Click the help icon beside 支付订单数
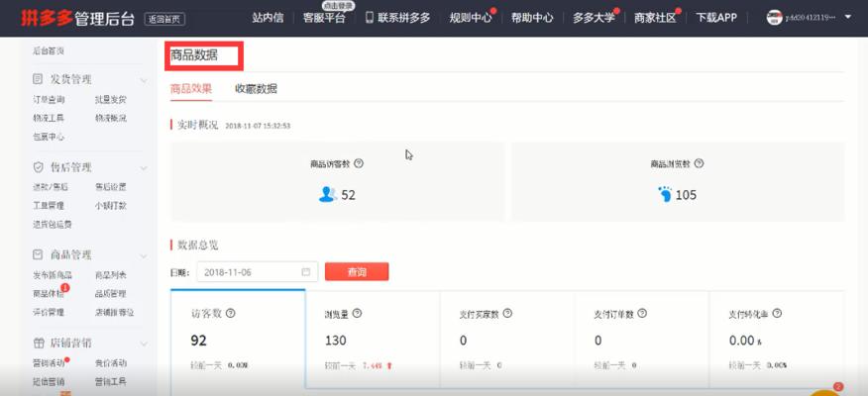The width and height of the screenshot is (868, 396). click(642, 313)
